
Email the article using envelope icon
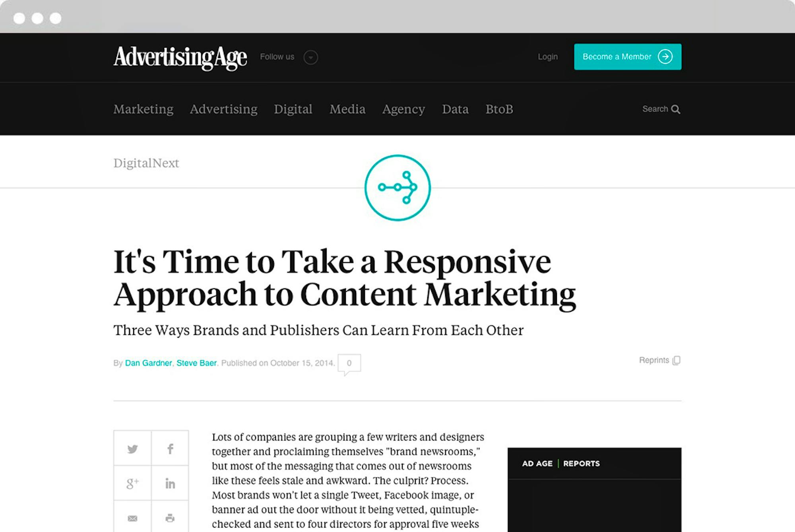[132, 518]
